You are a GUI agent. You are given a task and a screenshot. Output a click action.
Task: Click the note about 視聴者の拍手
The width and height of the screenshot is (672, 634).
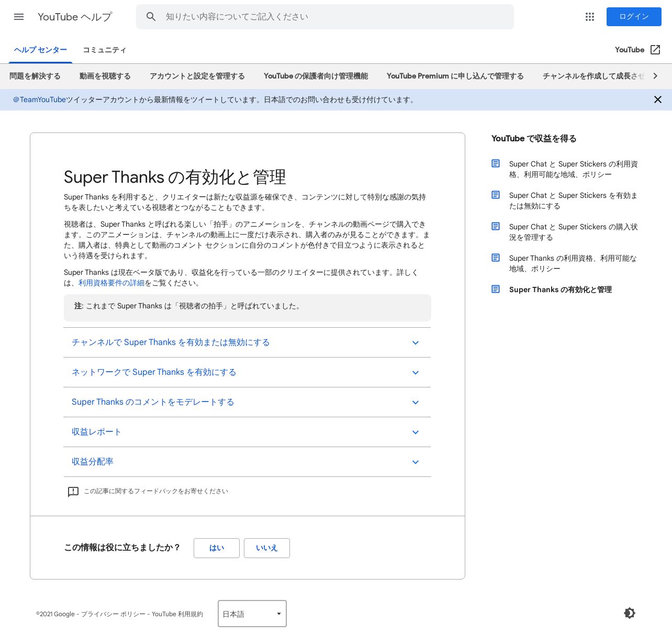click(248, 308)
